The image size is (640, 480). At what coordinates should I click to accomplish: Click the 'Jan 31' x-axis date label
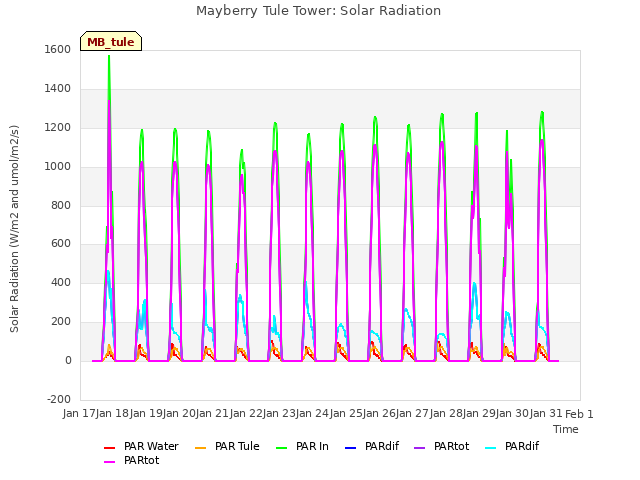[546, 413]
